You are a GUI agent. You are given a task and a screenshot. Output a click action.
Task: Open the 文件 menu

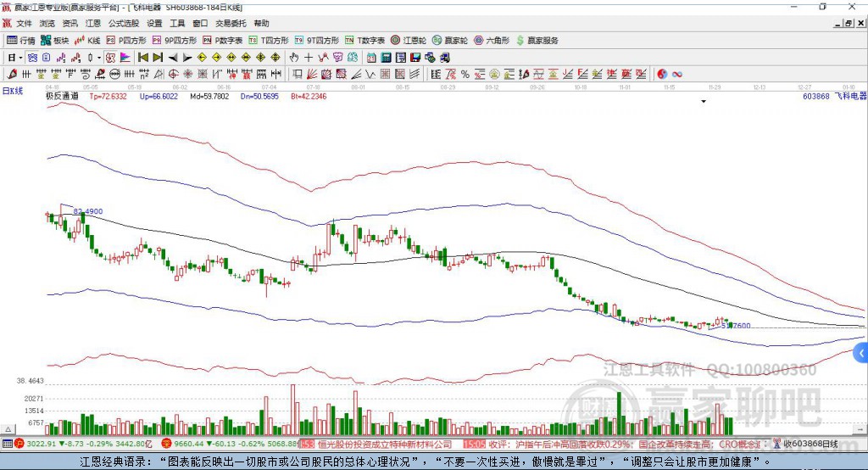[x=25, y=23]
